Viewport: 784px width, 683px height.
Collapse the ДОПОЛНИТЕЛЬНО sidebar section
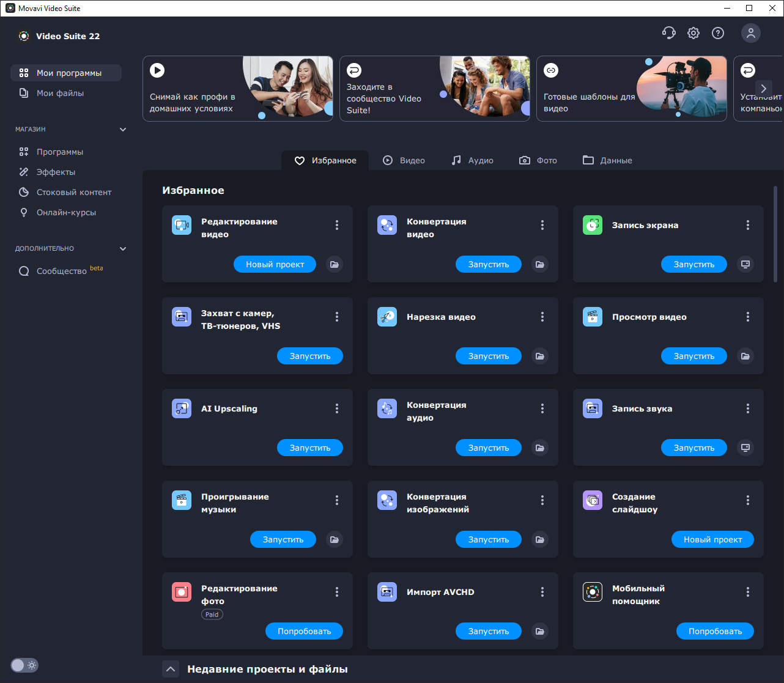click(x=123, y=249)
